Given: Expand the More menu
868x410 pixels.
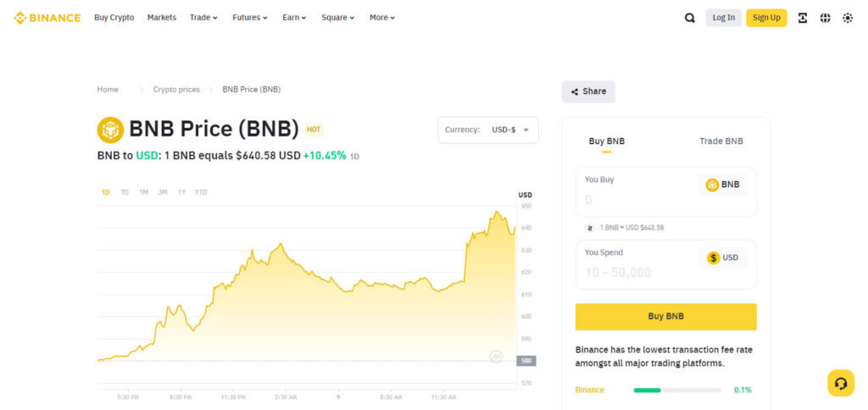Looking at the screenshot, I should (x=382, y=18).
